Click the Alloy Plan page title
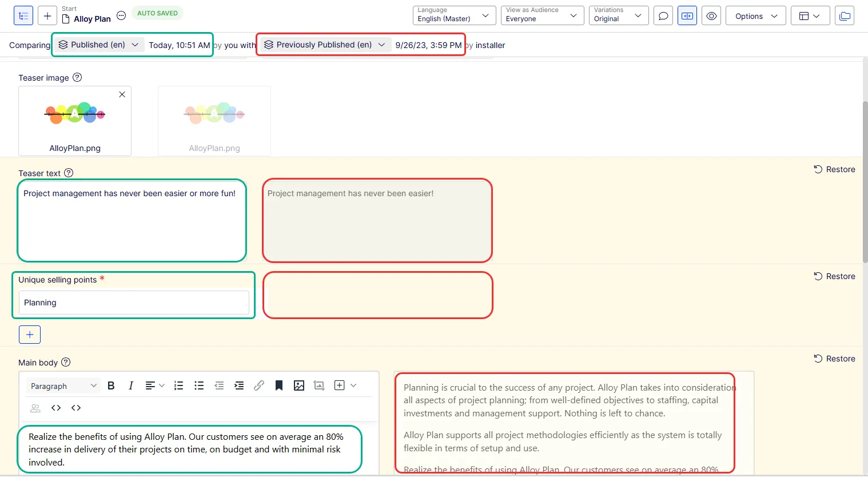This screenshot has height=497, width=868. [x=92, y=19]
